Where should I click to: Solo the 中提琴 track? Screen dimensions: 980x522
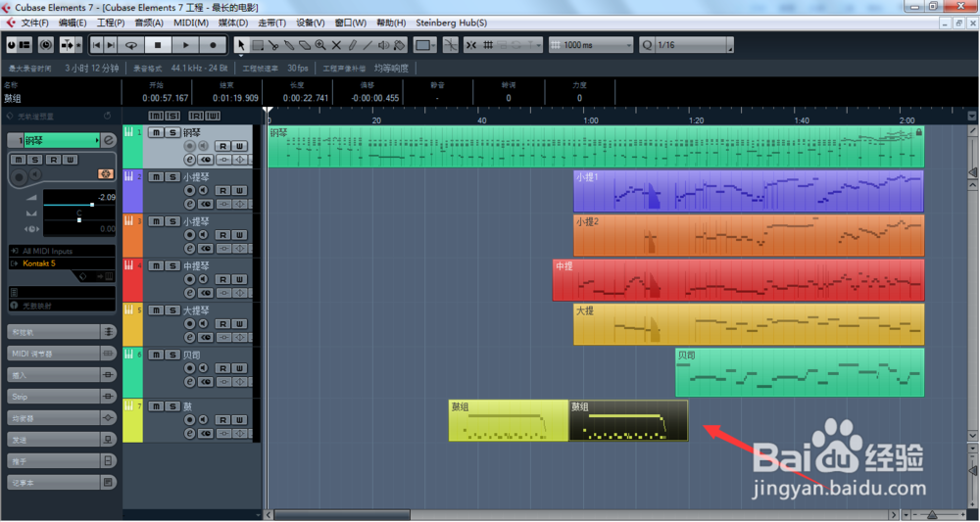tap(171, 266)
